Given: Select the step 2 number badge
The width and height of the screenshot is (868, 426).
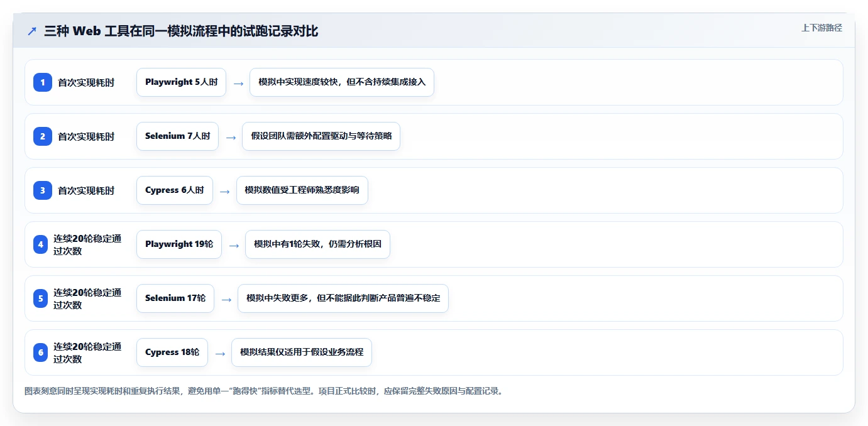Looking at the screenshot, I should point(43,136).
